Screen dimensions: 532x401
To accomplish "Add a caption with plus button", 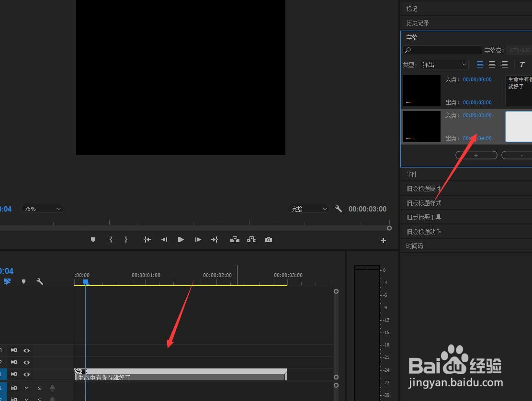I will 476,155.
